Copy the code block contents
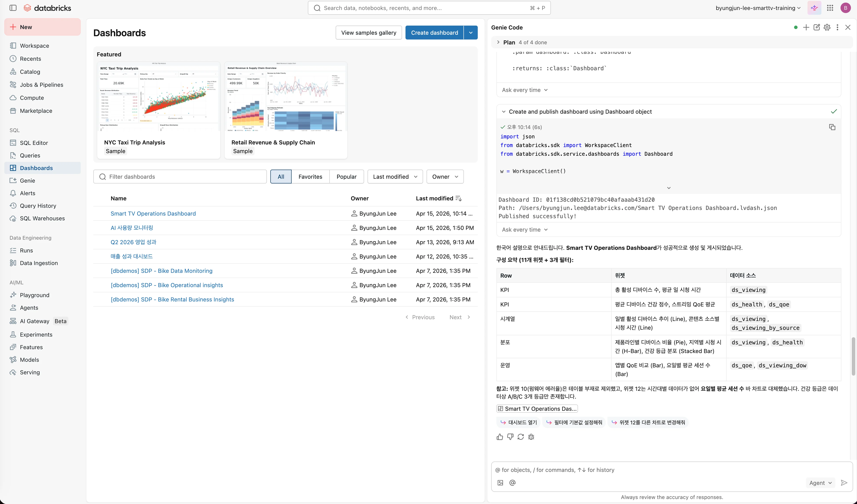This screenshot has height=504, width=857. click(x=832, y=127)
